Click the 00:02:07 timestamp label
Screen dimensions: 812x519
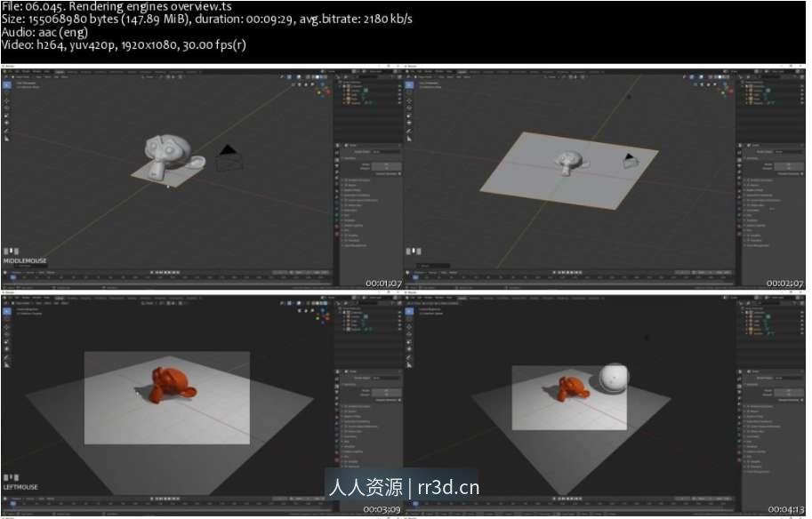[785, 283]
